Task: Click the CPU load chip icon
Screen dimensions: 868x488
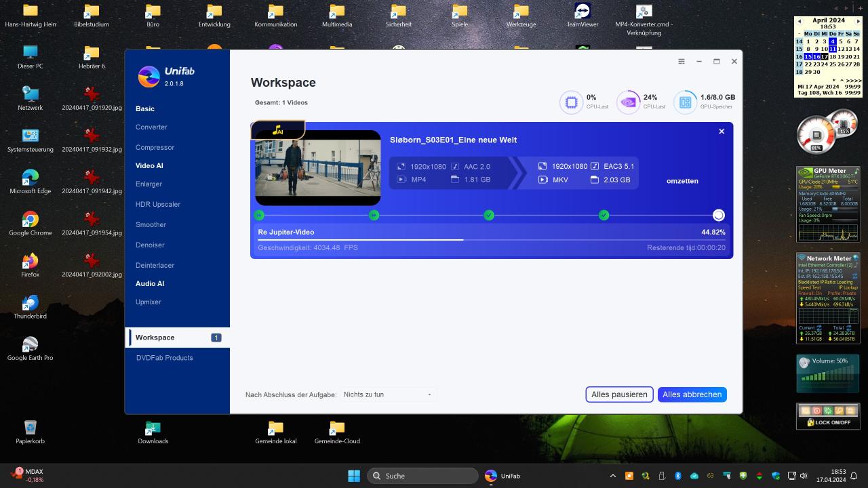Action: pos(571,102)
